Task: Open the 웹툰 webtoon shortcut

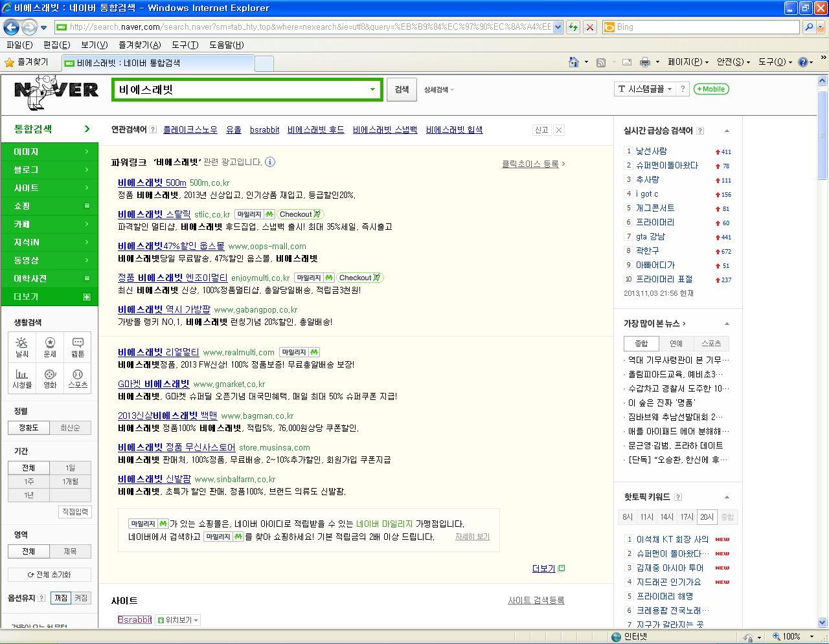Action: pyautogui.click(x=78, y=348)
